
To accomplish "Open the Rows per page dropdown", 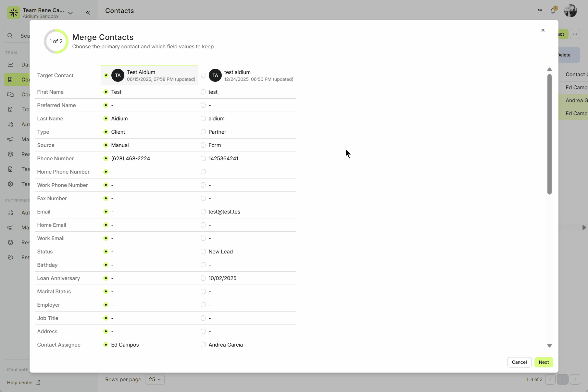I will (155, 379).
